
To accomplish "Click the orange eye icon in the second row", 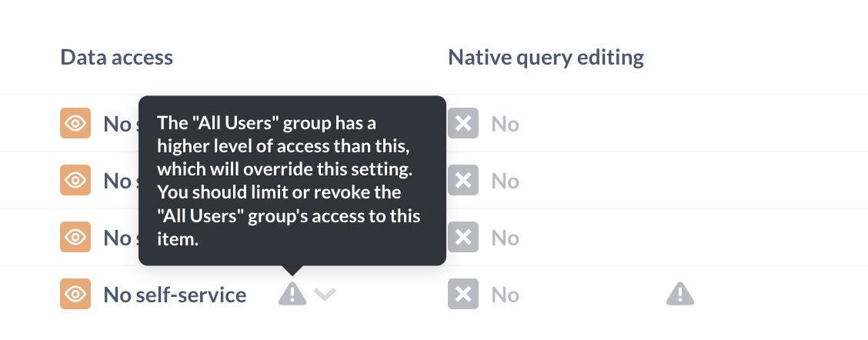I will [75, 180].
